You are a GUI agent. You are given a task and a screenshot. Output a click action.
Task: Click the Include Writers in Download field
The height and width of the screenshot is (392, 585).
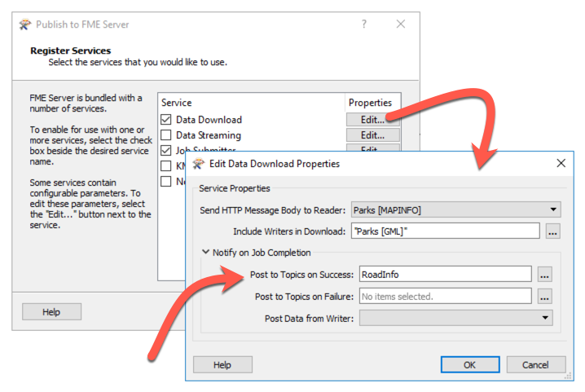(x=446, y=231)
